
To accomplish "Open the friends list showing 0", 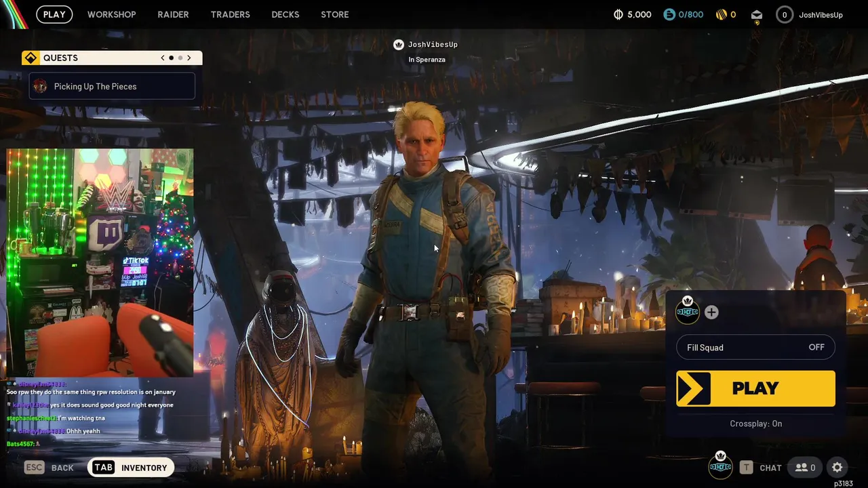I will (805, 468).
